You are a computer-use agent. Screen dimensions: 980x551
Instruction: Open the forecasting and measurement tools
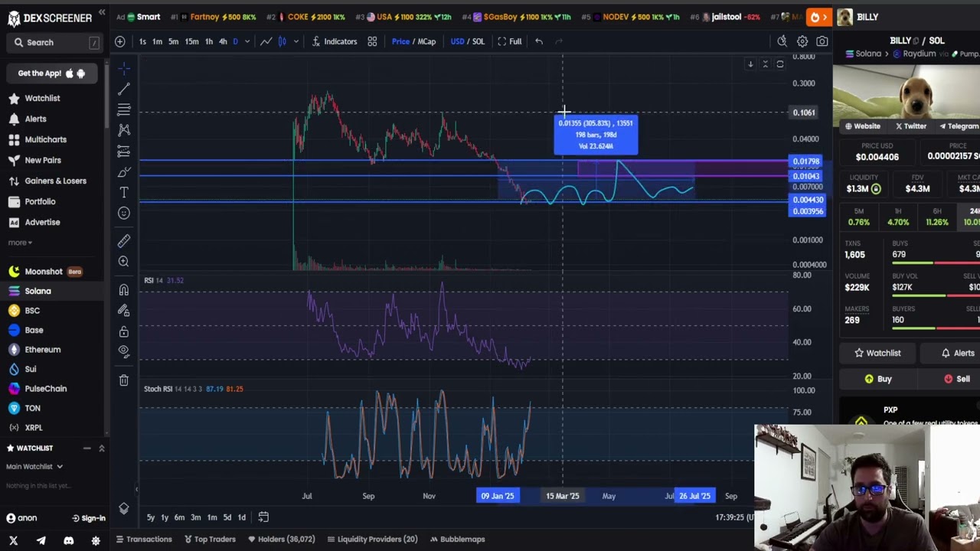124,151
